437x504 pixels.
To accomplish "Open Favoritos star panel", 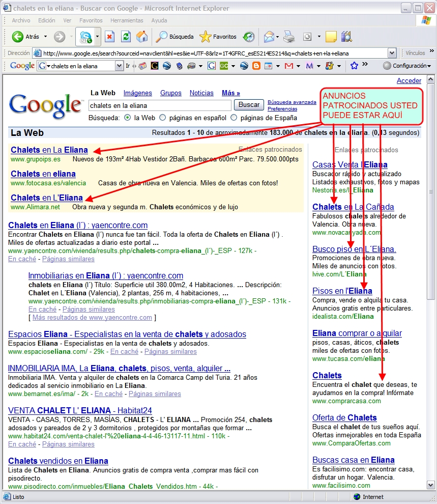I will point(218,37).
